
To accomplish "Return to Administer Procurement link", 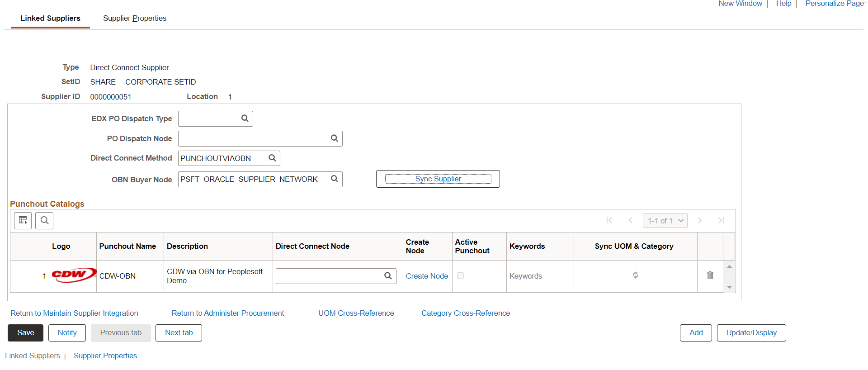I will (x=228, y=313).
